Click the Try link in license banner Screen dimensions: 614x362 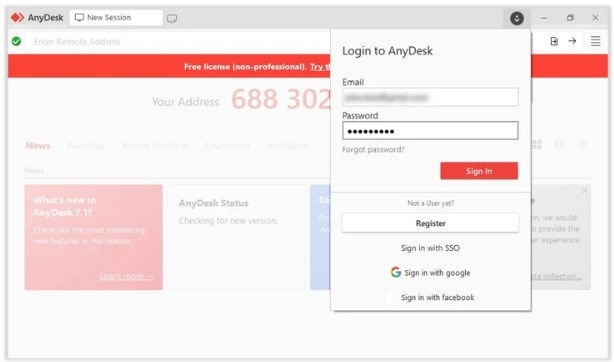[320, 67]
